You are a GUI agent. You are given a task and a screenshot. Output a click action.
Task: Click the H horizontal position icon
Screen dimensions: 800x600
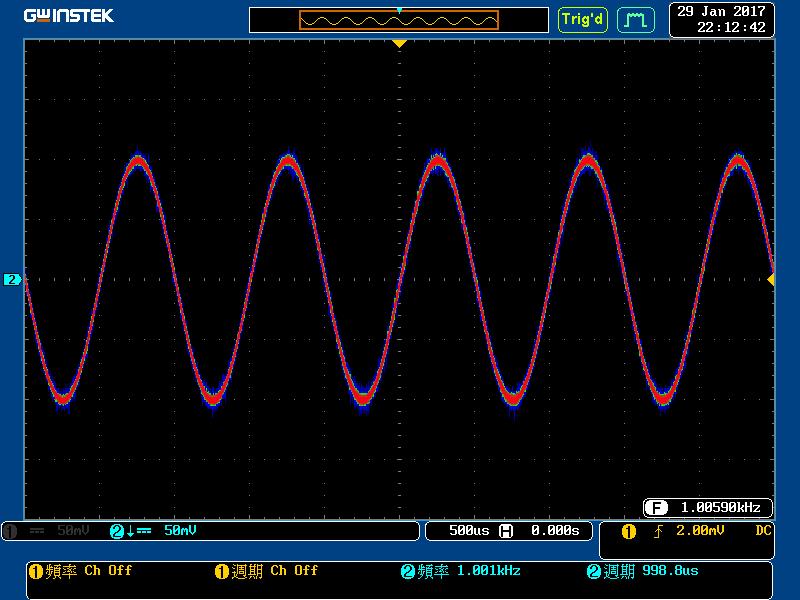pos(506,531)
